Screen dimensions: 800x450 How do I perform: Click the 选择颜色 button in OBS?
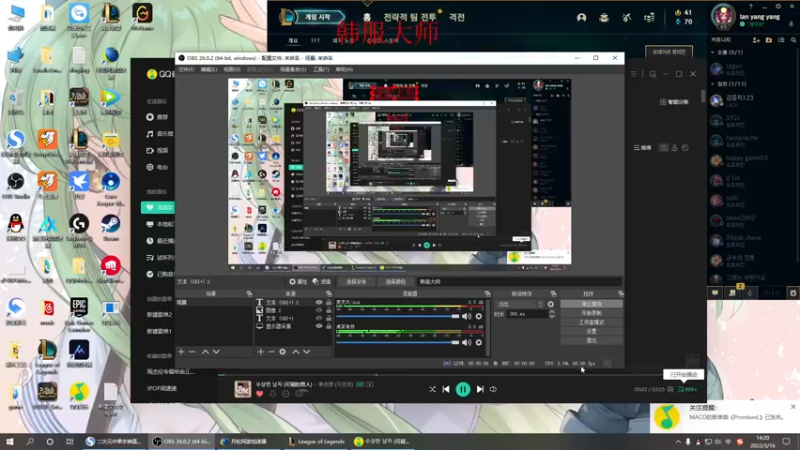pos(395,282)
